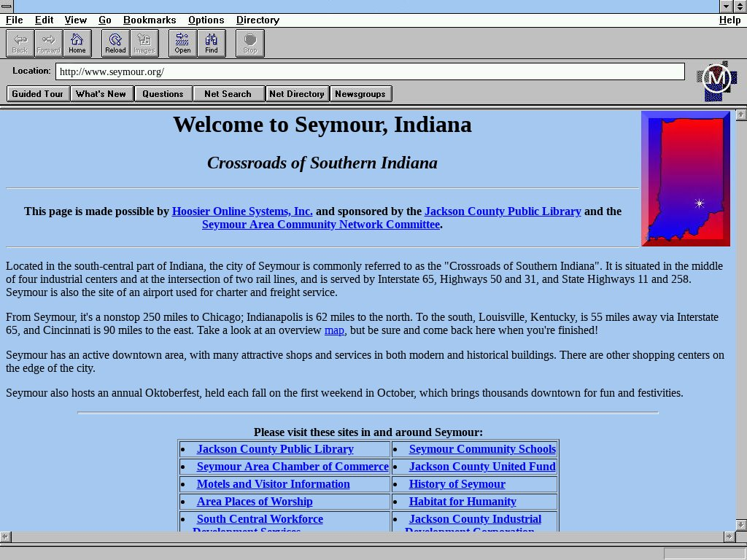Click the Forward navigation icon
The height and width of the screenshot is (560, 747).
[x=48, y=43]
